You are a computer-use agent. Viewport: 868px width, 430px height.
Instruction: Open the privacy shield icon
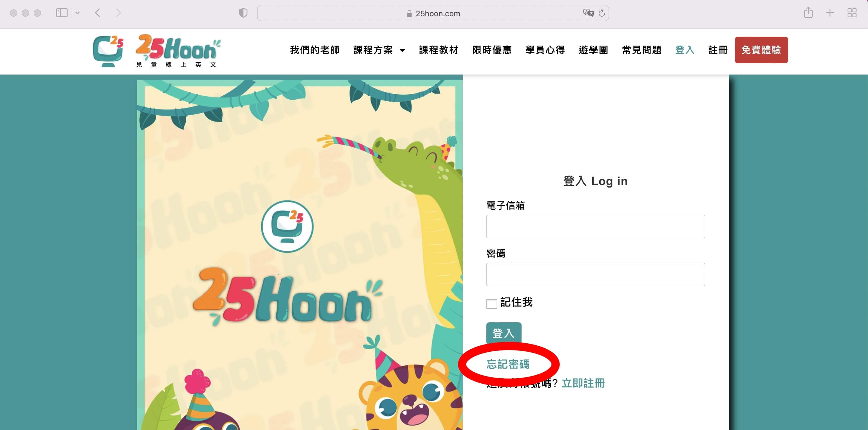243,13
